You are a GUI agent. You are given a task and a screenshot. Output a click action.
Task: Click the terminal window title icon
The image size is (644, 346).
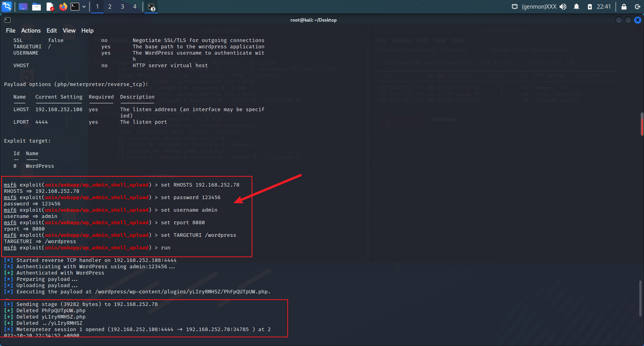coord(7,20)
